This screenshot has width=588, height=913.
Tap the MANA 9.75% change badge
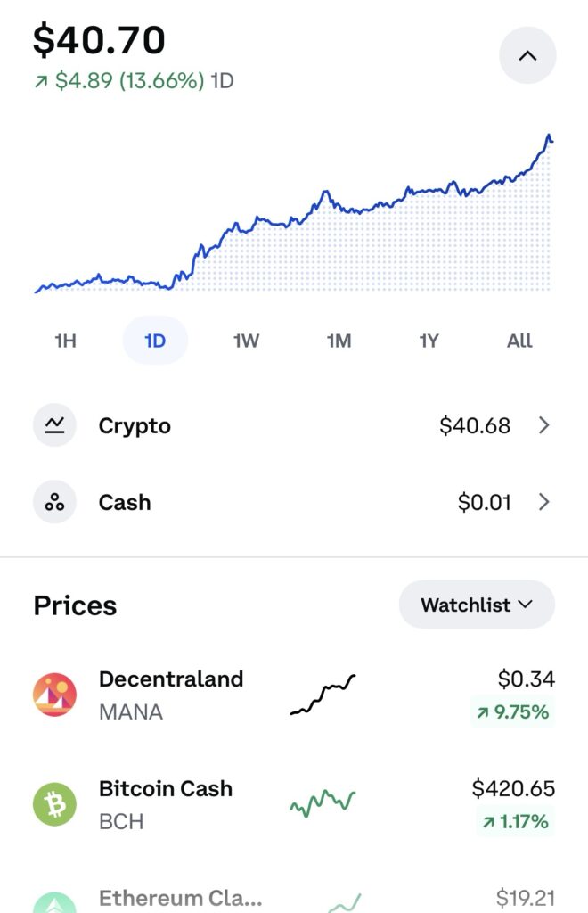[512, 711]
